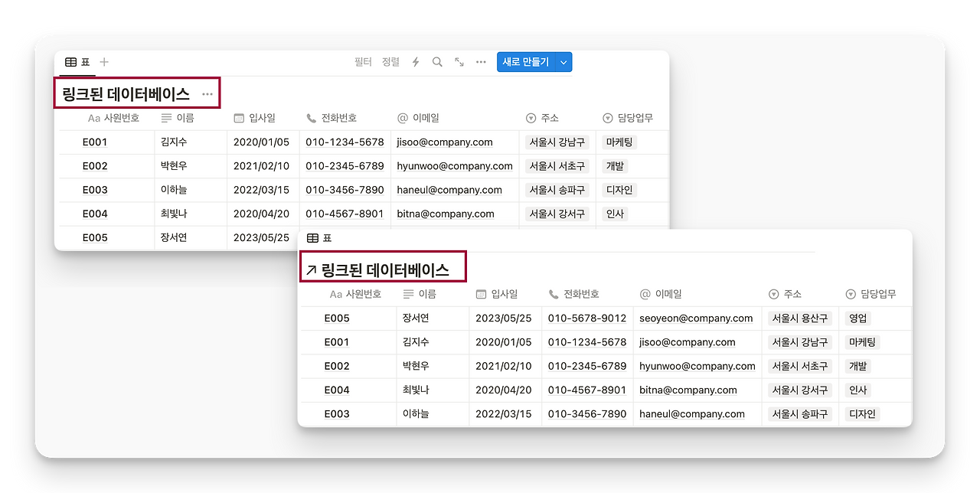This screenshot has width=980, height=493.
Task: Select the 표 view tab in back window
Action: coord(78,62)
